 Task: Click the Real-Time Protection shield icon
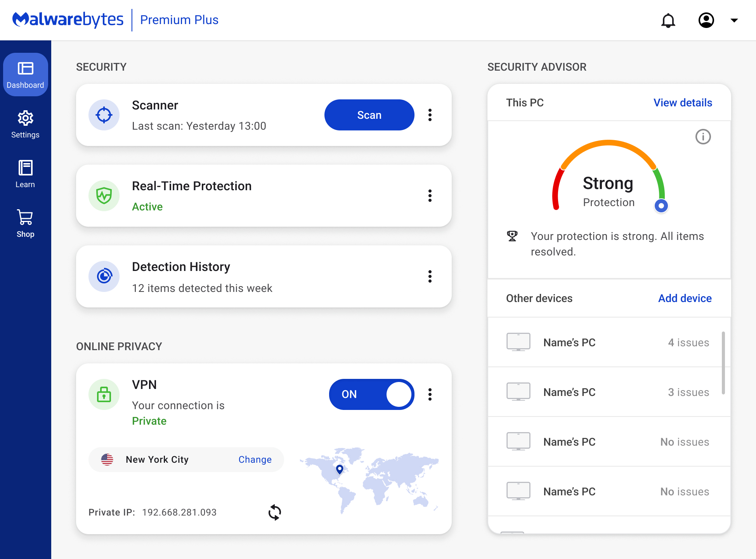point(104,196)
